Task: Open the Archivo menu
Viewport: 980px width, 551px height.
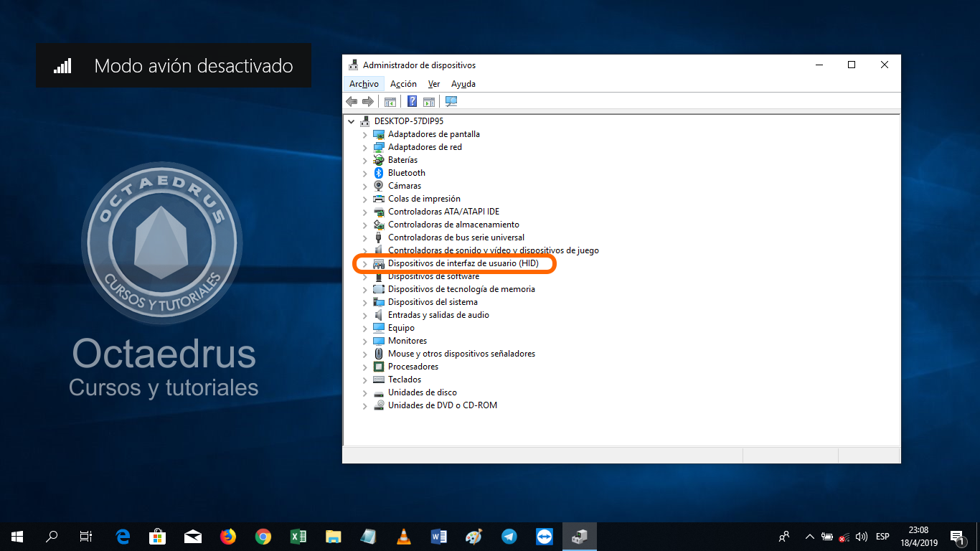Action: [x=364, y=84]
